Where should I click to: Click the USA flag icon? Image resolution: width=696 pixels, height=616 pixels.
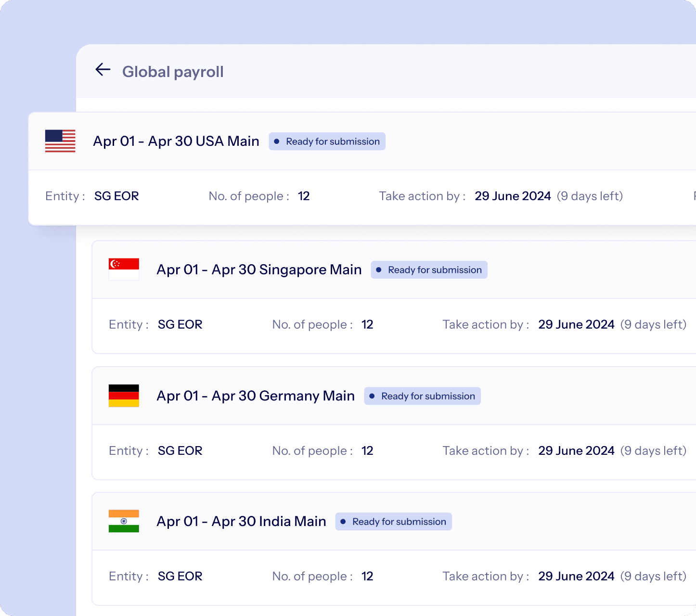pos(60,141)
